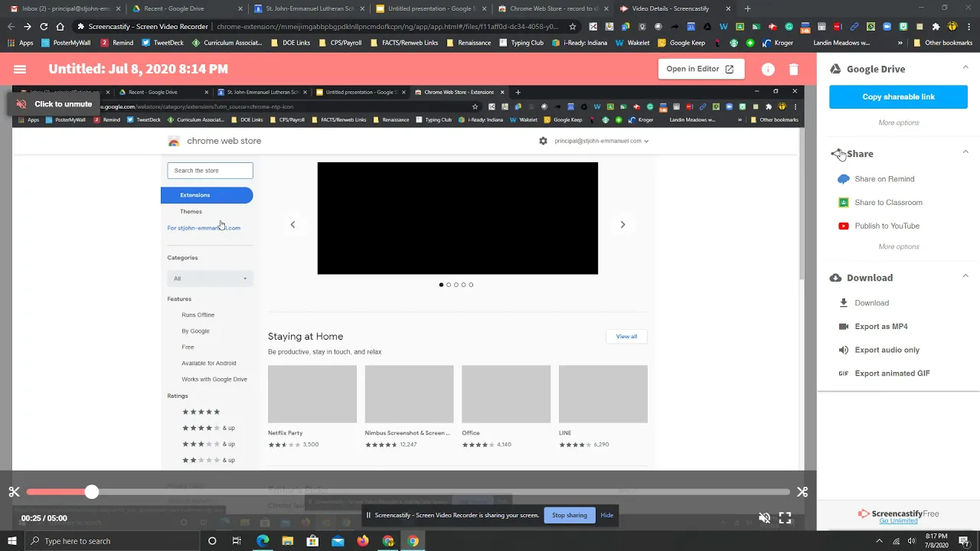Go to Chrome home page
This screenshot has width=980, height=551.
[60, 26]
